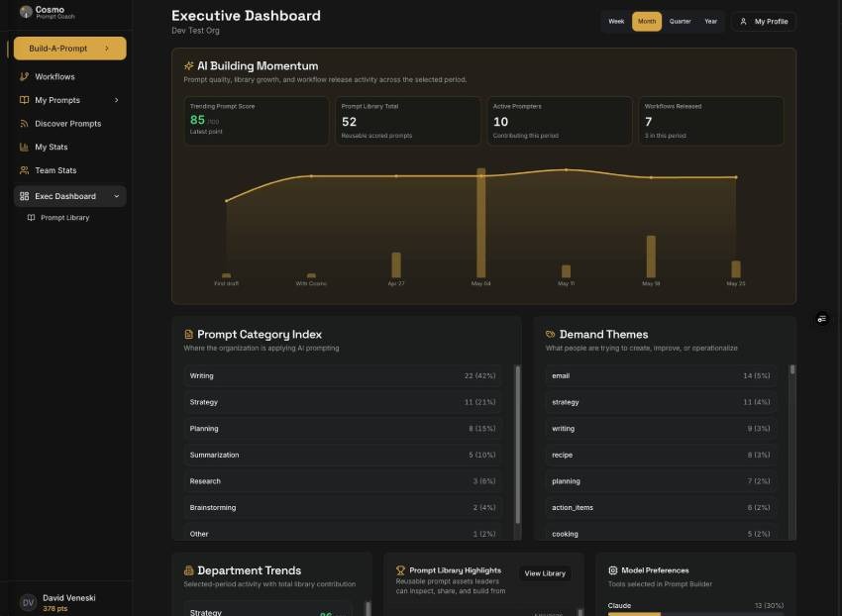842x616 pixels.
Task: Select the recipe demand theme row
Action: [661, 455]
